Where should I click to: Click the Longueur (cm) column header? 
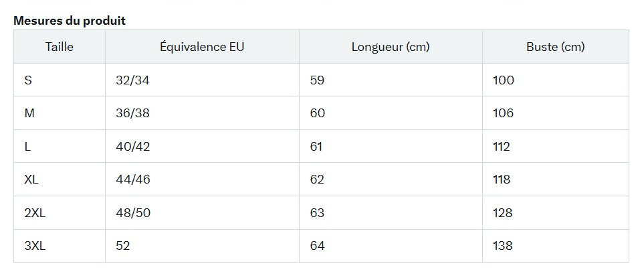tap(391, 46)
